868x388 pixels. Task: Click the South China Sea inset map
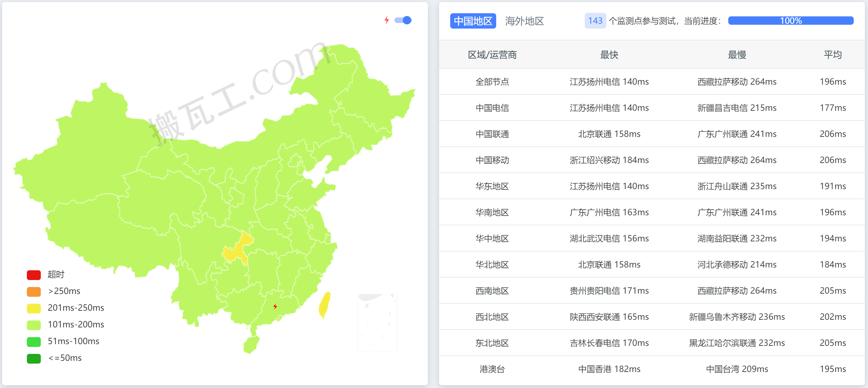coord(377,322)
